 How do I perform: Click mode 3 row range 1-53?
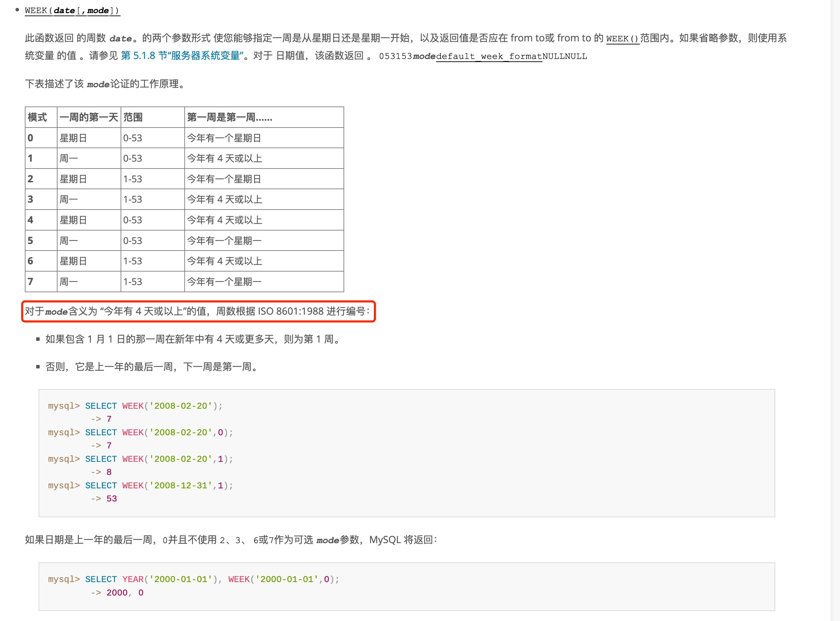(133, 199)
